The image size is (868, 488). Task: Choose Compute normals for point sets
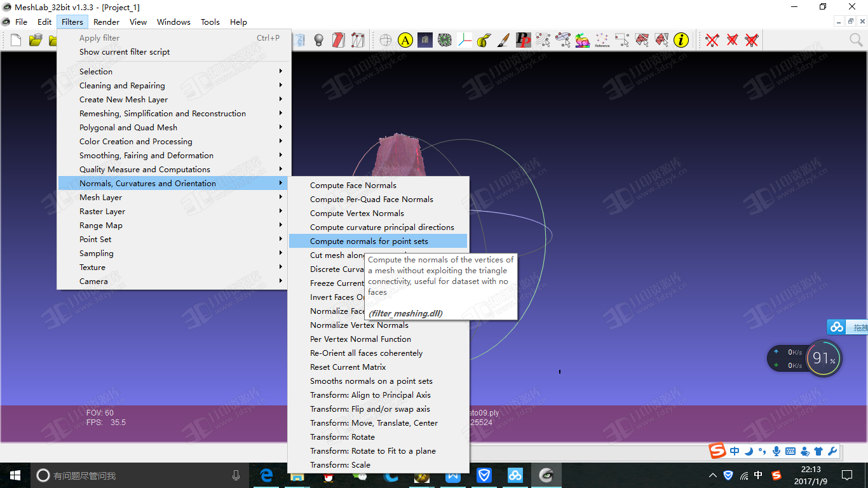point(378,241)
